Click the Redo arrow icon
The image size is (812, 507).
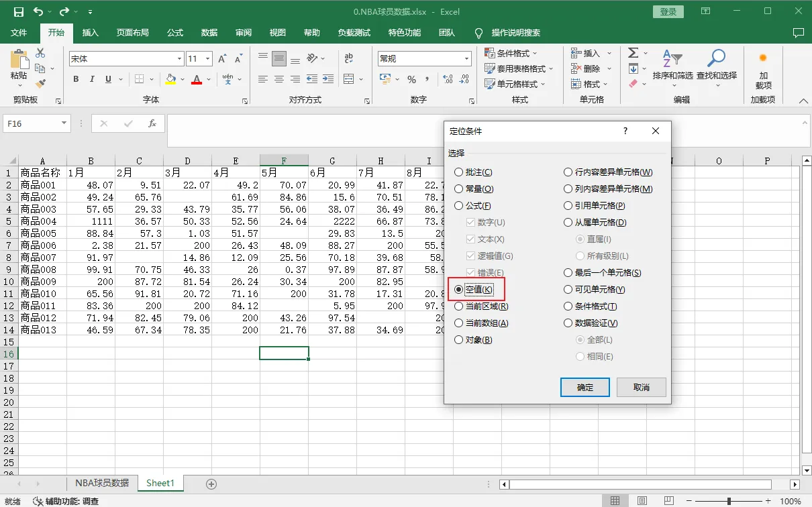pos(64,11)
